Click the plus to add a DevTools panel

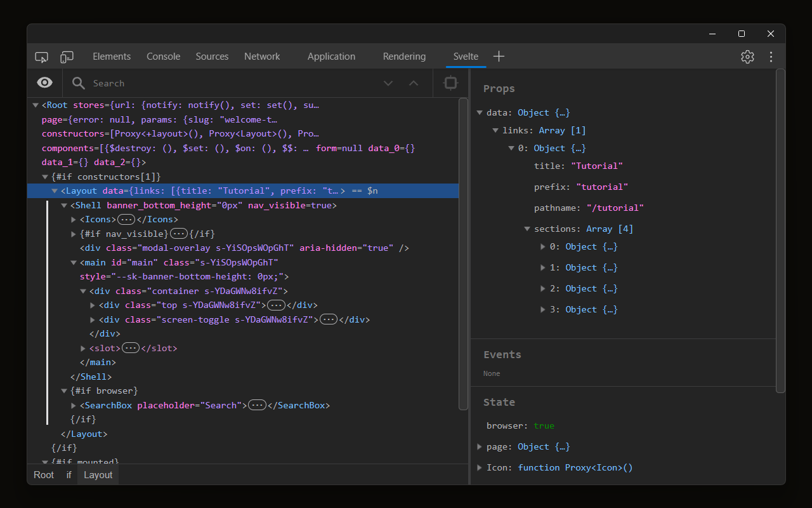[499, 56]
